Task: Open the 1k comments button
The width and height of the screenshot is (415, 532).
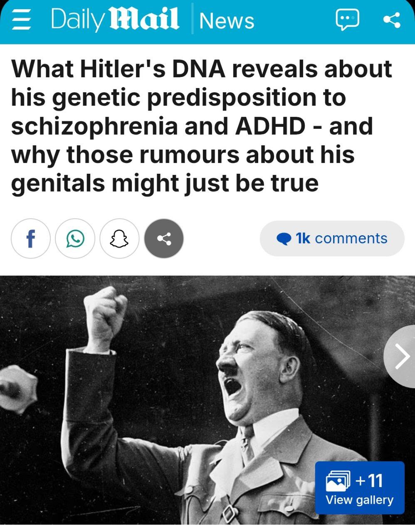Action: pyautogui.click(x=332, y=239)
